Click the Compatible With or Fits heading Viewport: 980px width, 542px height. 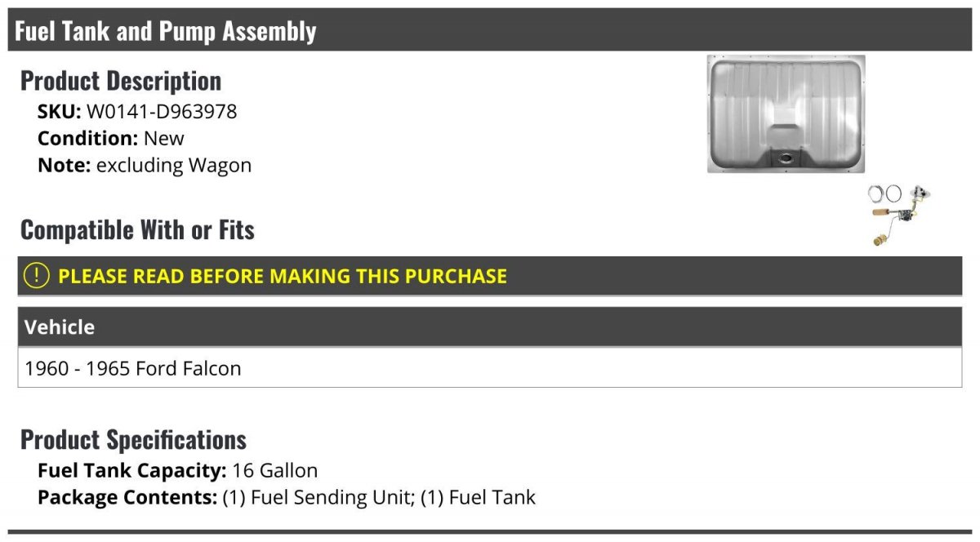(x=137, y=230)
